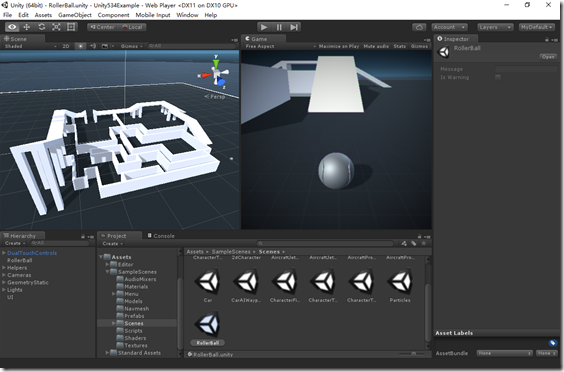Select the CarAIWayp... scene asset
The image size is (564, 372).
[x=246, y=286]
